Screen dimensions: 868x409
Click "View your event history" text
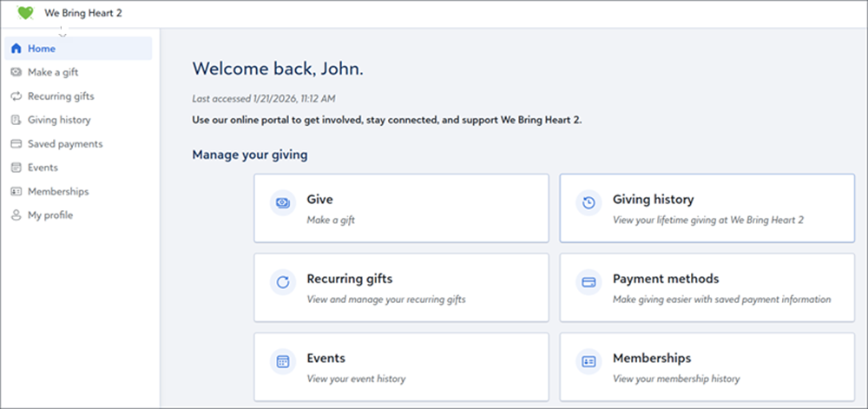tap(357, 379)
